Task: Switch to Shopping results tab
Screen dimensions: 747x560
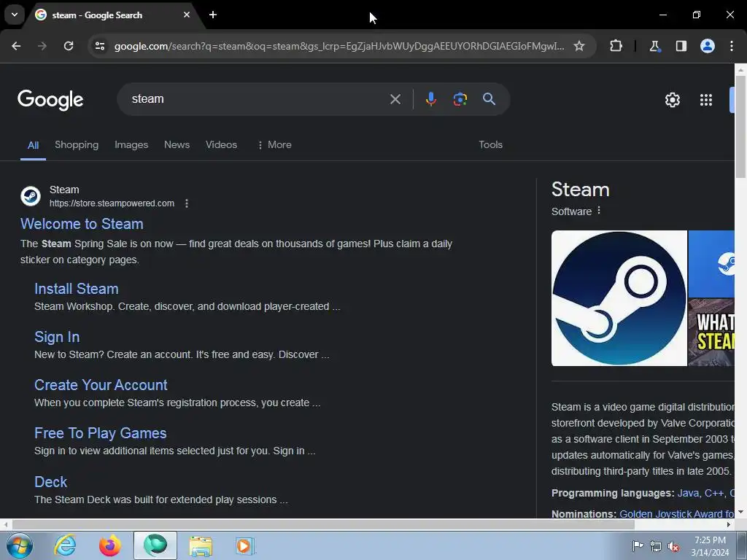Action: point(77,145)
